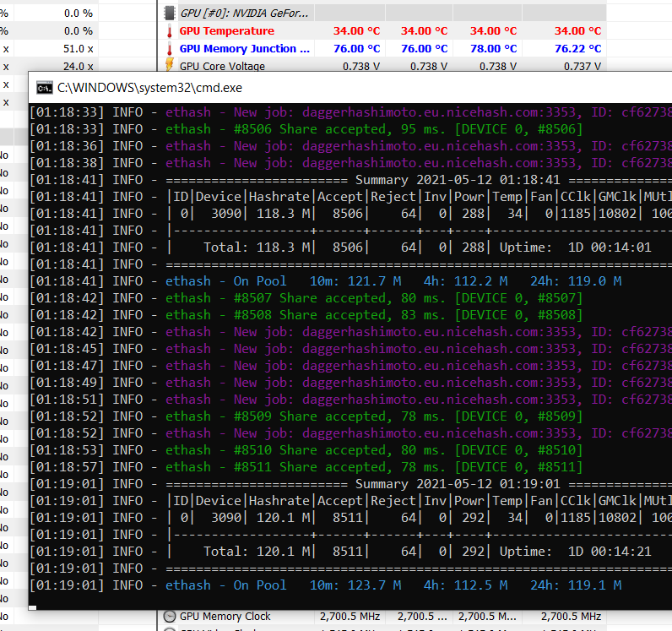Screen dimensions: 672x631
Task: Click the Uptime 1D 00:14:21 text
Action: pyautogui.click(x=575, y=552)
